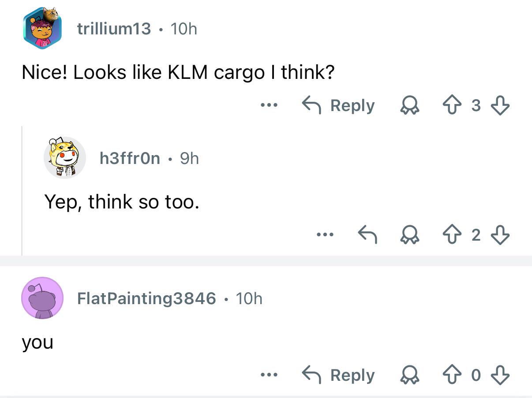The image size is (532, 398).
Task: Open more options on h3ffr0n's reply
Action: [x=324, y=235]
